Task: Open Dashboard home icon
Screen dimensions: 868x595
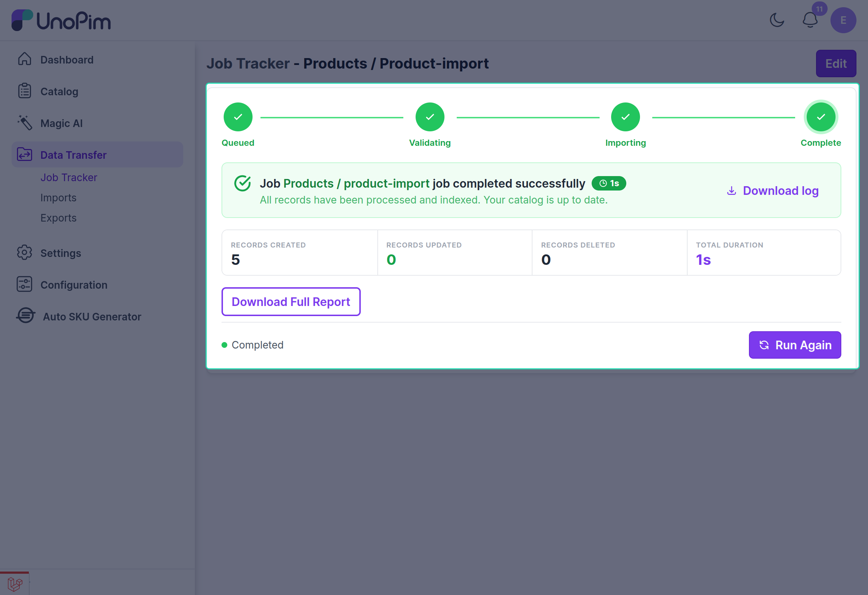Action: coord(25,60)
